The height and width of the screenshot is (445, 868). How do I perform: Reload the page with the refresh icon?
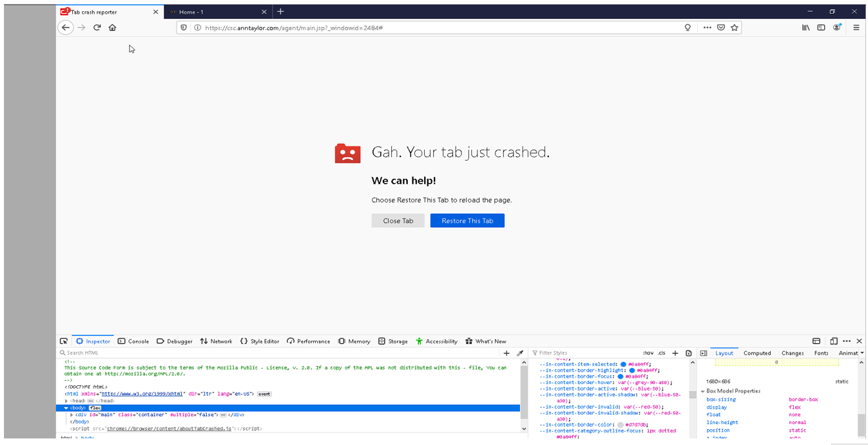(x=97, y=28)
